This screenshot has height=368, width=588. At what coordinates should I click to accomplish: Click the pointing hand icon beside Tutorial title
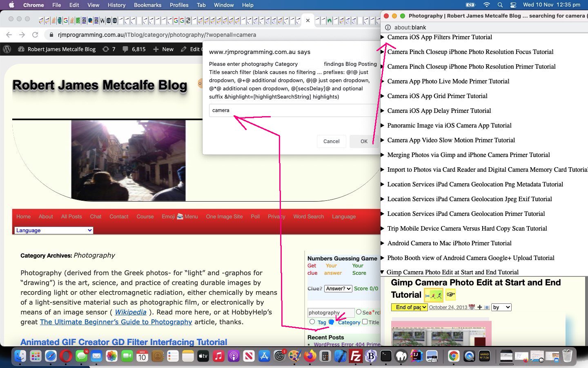pyautogui.click(x=450, y=294)
